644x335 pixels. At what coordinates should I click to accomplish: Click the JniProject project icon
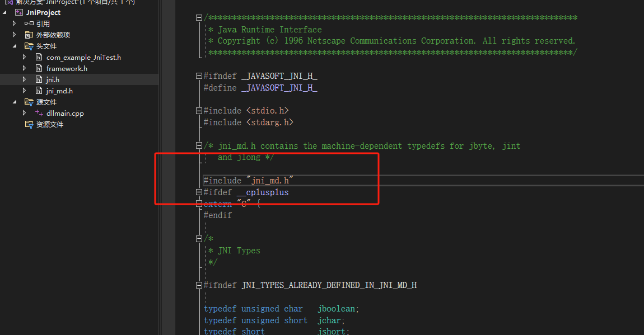[18, 12]
